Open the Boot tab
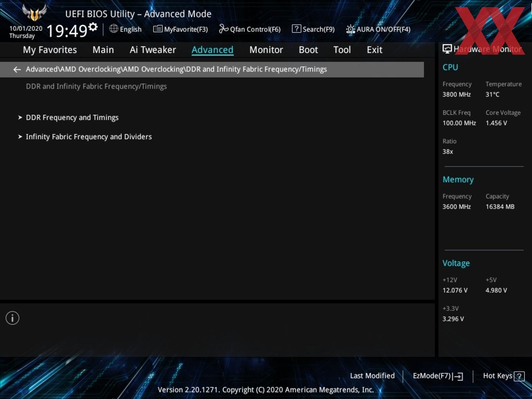The image size is (532, 399). point(308,50)
